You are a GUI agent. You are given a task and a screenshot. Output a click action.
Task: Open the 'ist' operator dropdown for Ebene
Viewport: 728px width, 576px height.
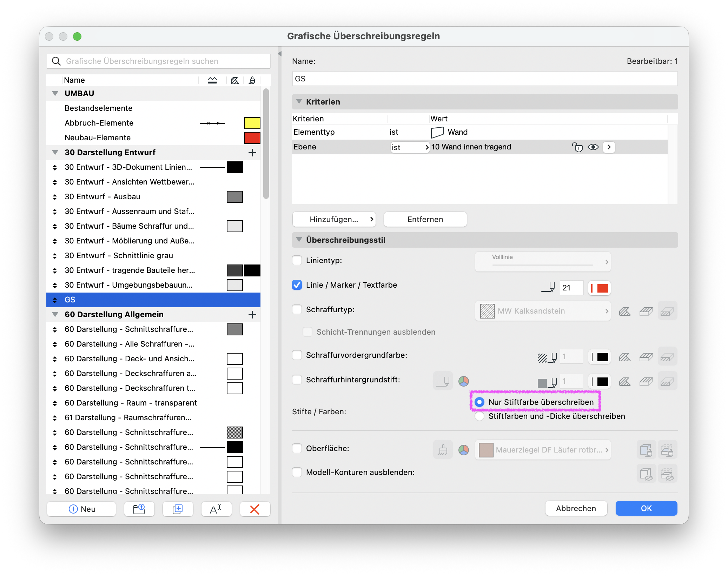click(410, 147)
